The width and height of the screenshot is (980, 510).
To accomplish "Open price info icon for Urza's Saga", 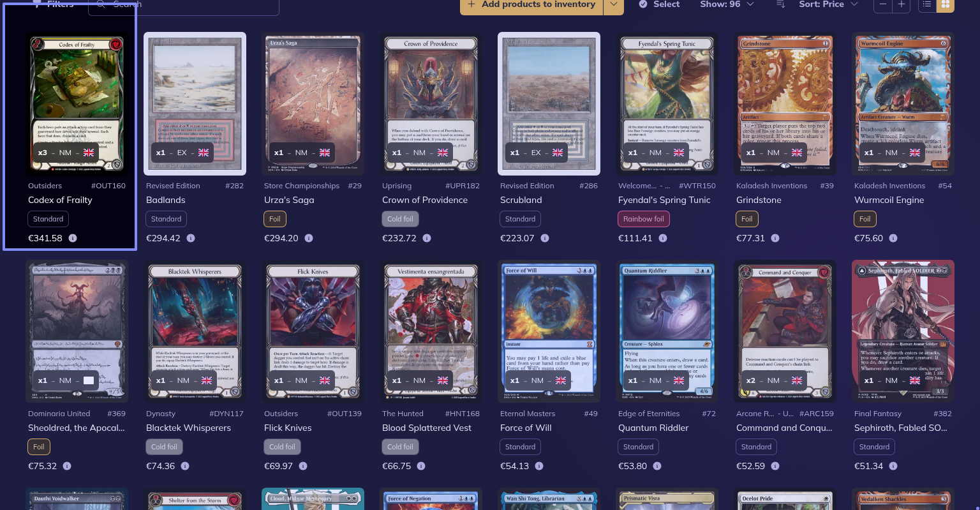I will click(x=309, y=238).
